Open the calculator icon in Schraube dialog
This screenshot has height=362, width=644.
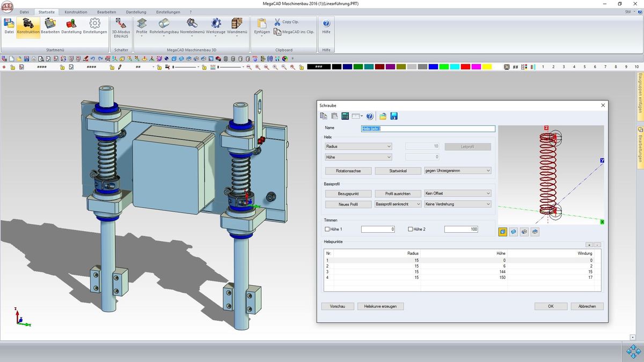point(345,116)
